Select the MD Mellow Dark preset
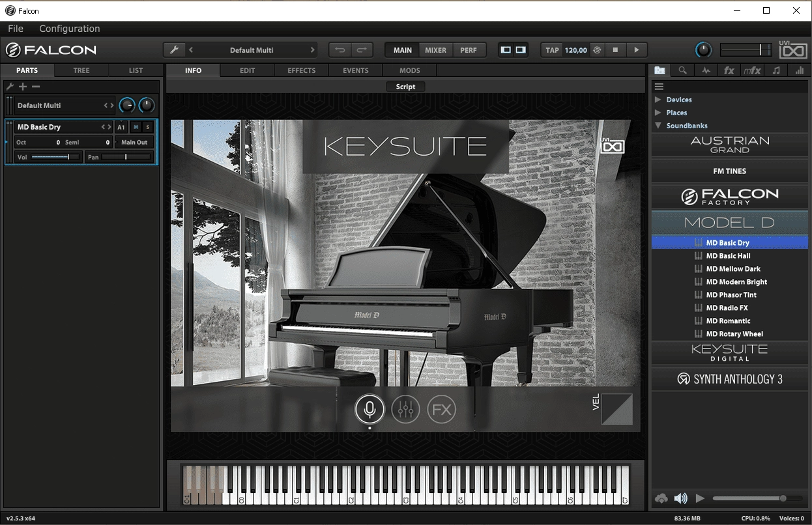812x525 pixels. pyautogui.click(x=733, y=269)
